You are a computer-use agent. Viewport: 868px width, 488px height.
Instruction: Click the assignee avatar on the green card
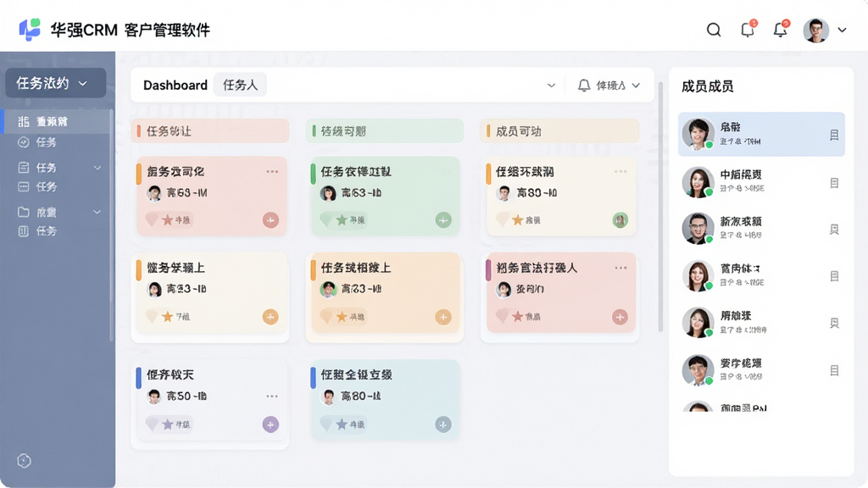pyautogui.click(x=328, y=193)
